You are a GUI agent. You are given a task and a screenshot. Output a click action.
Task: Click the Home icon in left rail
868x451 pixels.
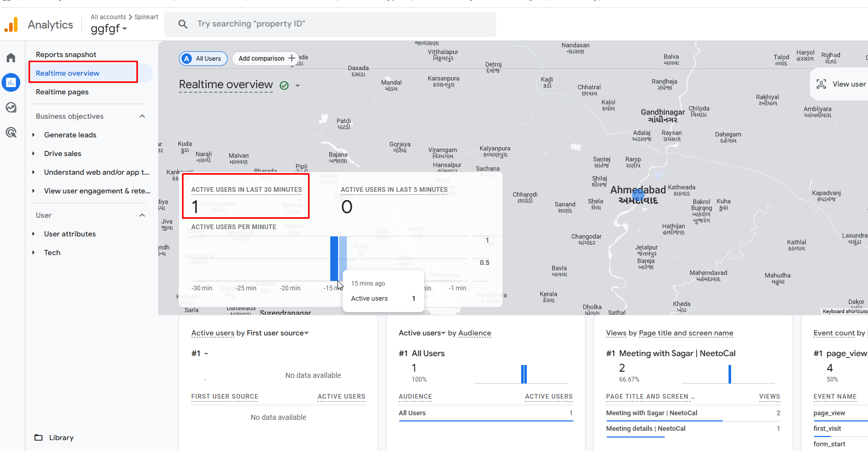[x=11, y=58]
